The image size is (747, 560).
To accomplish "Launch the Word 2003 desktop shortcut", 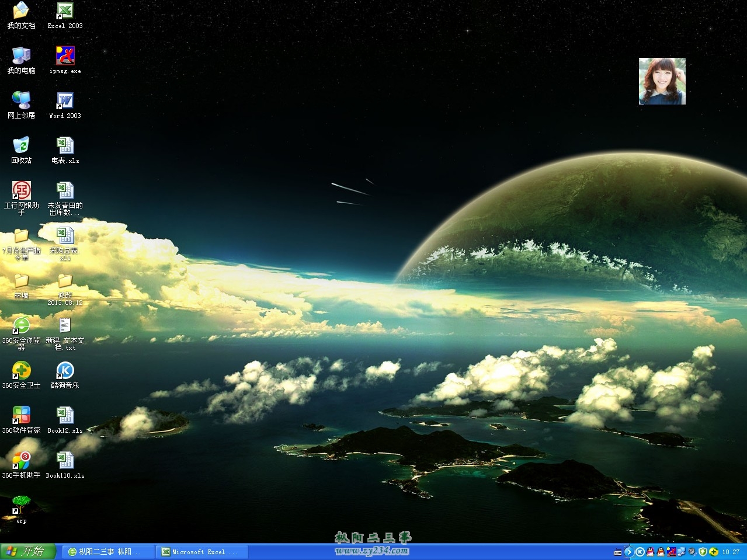I will (x=65, y=105).
